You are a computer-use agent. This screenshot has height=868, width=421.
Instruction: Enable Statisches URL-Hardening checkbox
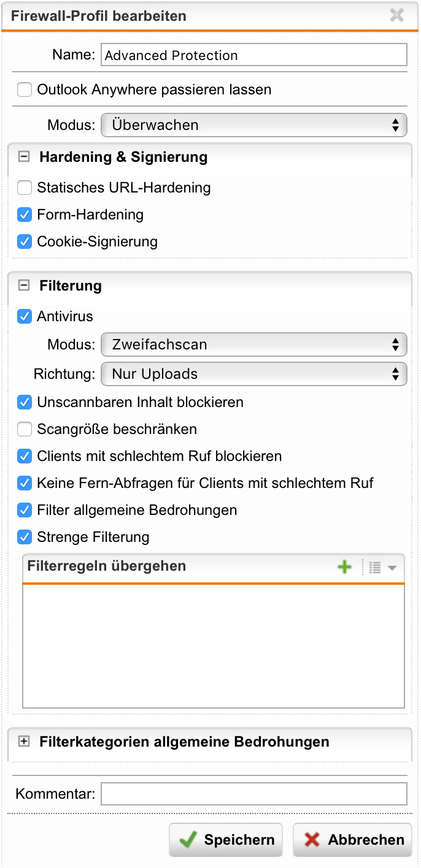(25, 188)
